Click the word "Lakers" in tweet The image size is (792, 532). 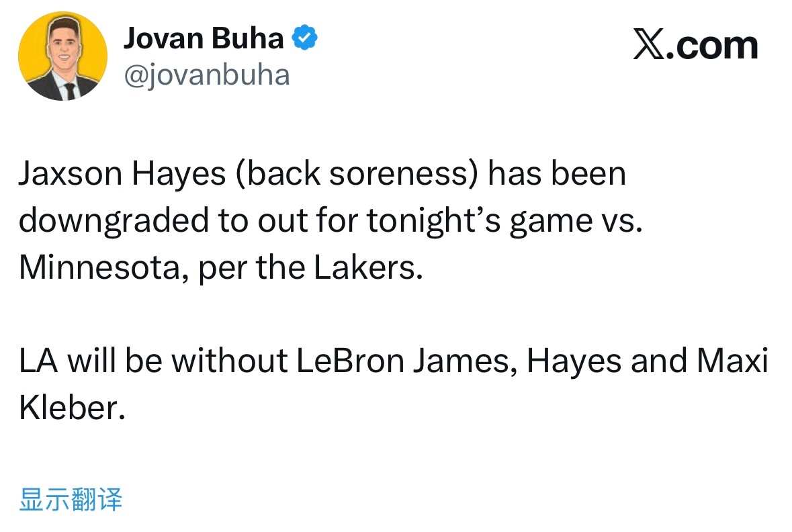point(368,267)
